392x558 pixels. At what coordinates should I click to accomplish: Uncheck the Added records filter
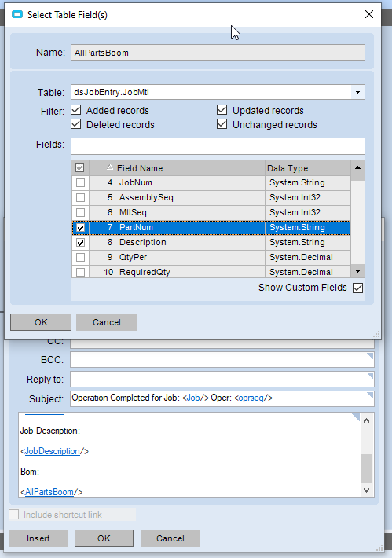point(76,110)
